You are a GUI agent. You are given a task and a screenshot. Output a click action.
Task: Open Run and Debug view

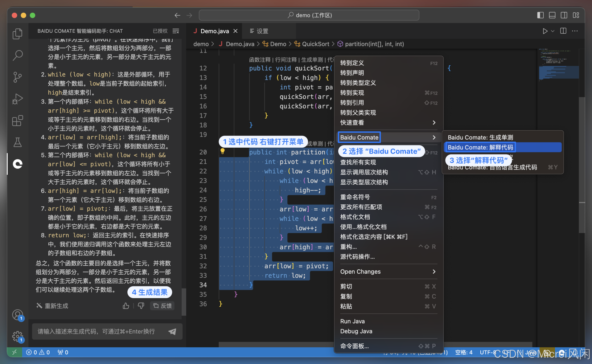[x=18, y=99]
